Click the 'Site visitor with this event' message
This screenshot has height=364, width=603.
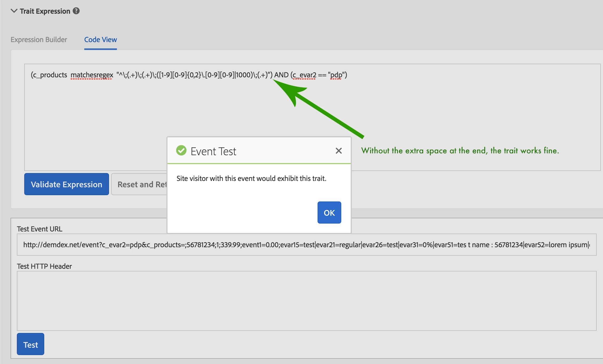(x=251, y=179)
